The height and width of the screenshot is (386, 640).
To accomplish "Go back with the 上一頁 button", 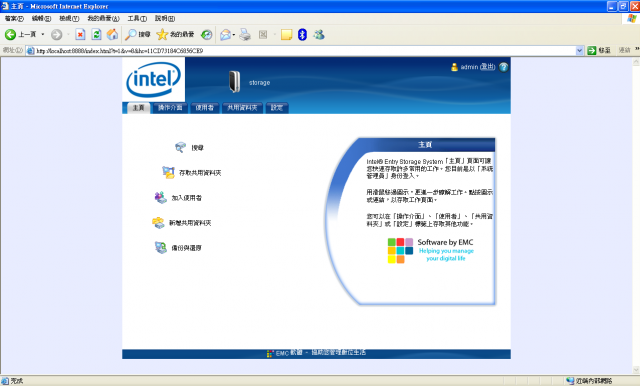I will click(x=20, y=35).
